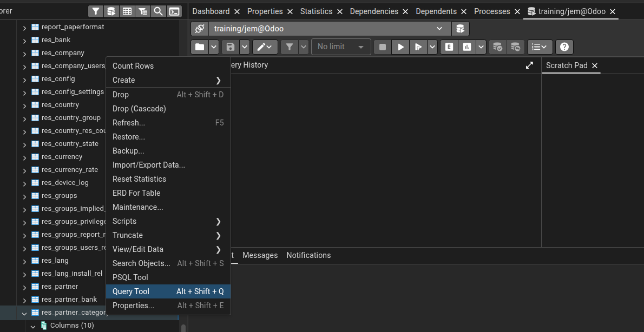The width and height of the screenshot is (644, 332).
Task: Switch to the Dashboard tab
Action: (x=211, y=11)
